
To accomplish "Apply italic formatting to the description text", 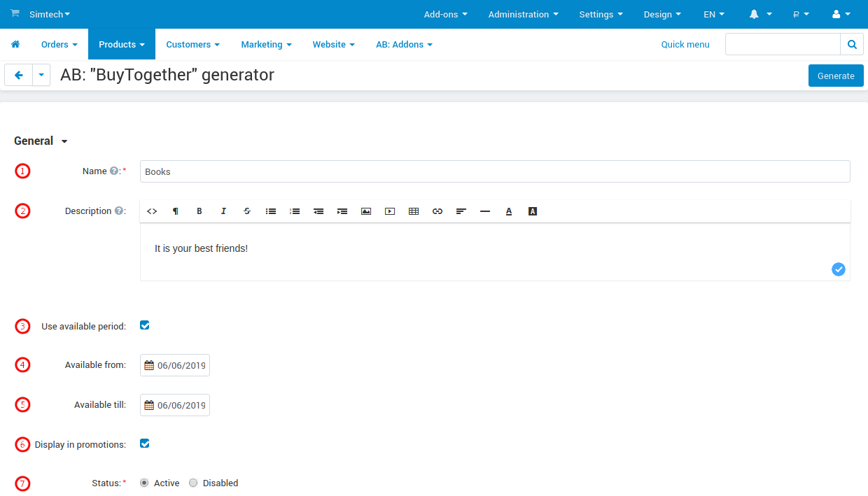I will click(223, 211).
